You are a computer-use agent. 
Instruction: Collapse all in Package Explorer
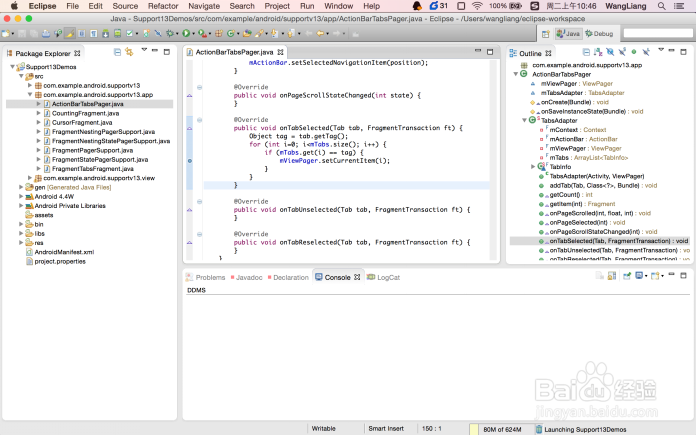(117, 52)
